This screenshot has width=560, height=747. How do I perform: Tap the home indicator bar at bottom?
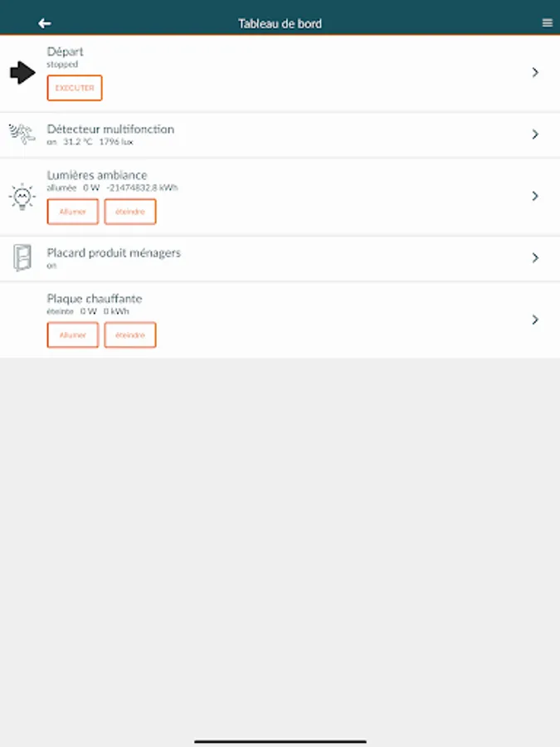280,740
